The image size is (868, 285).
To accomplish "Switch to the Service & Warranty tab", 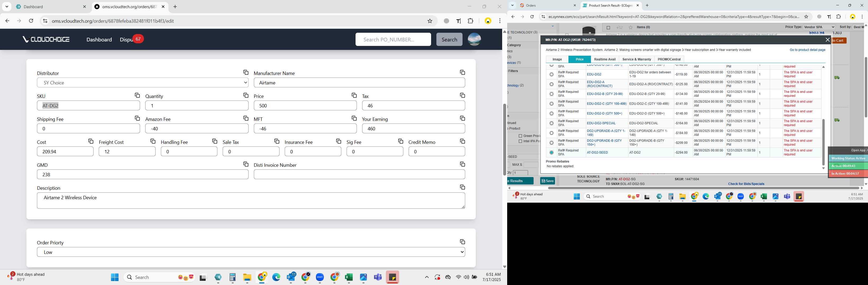I will [x=637, y=59].
